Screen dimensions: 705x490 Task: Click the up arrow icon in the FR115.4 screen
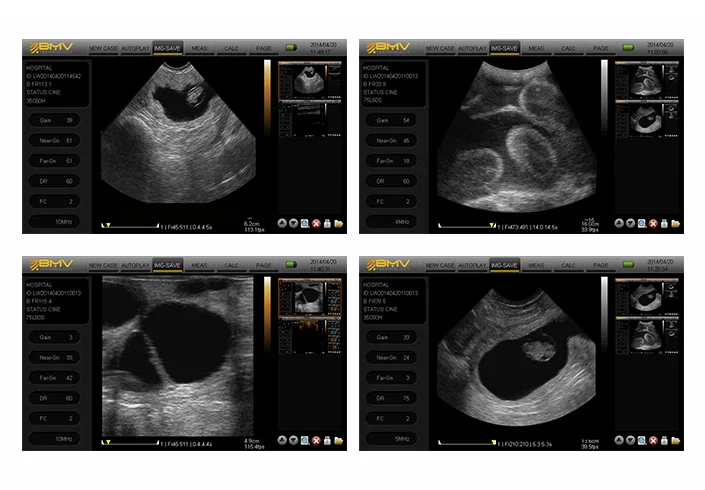click(282, 441)
